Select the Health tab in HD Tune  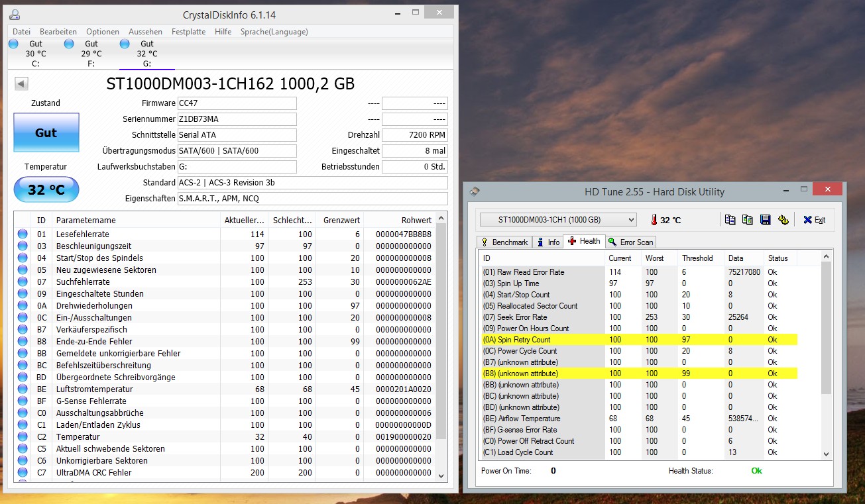[583, 241]
